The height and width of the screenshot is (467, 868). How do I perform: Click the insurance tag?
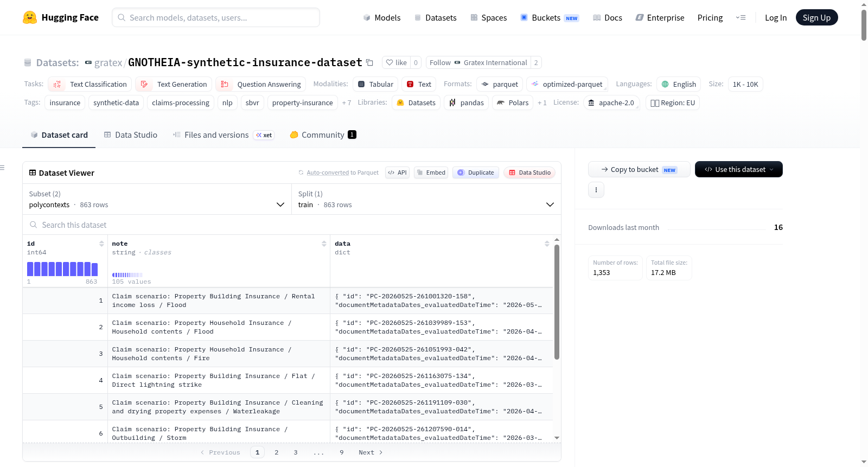[65, 103]
